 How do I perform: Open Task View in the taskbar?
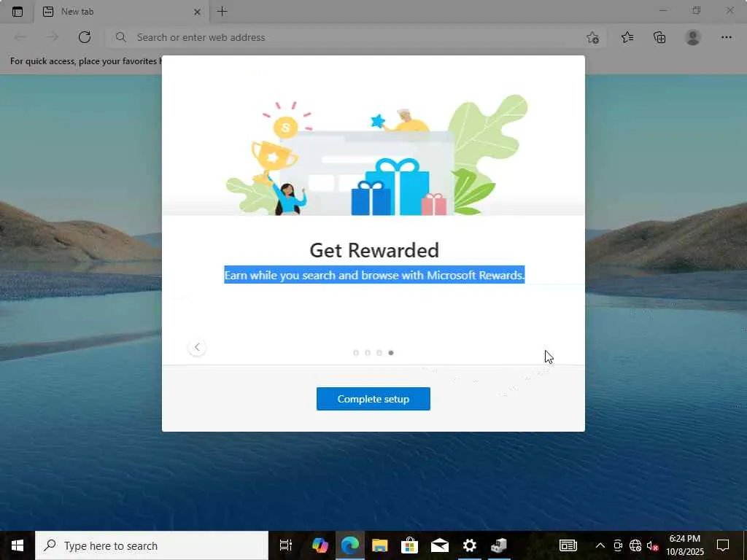click(285, 545)
